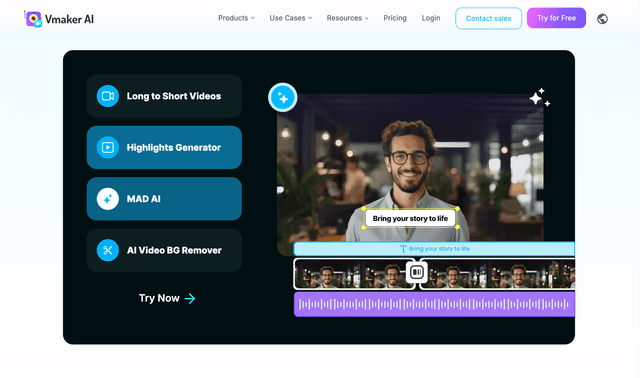Click the scissors icon for AI Video BG Remover
The image size is (640, 378).
tap(108, 250)
